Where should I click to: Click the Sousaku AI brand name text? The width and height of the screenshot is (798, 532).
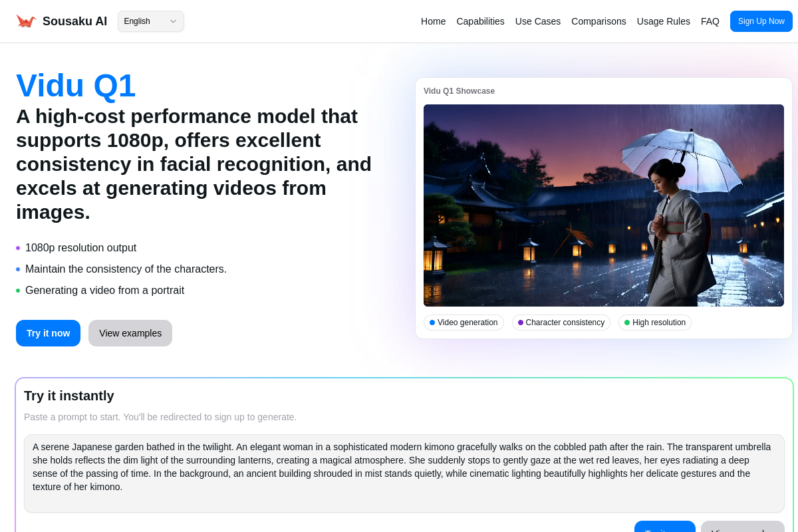[x=74, y=21]
